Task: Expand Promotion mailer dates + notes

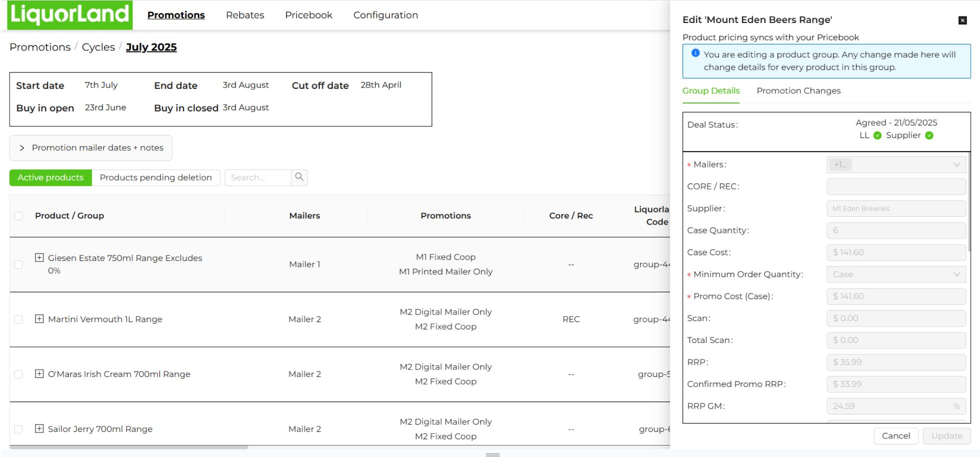Action: click(x=91, y=148)
